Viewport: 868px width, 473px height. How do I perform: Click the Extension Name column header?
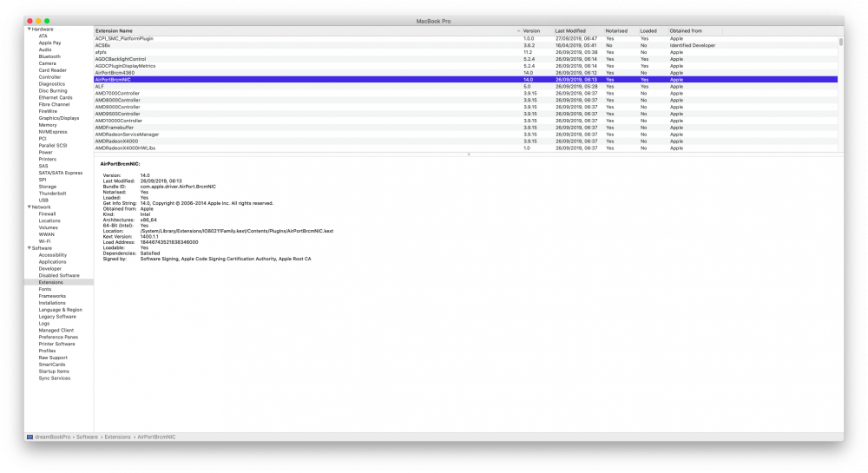click(114, 31)
